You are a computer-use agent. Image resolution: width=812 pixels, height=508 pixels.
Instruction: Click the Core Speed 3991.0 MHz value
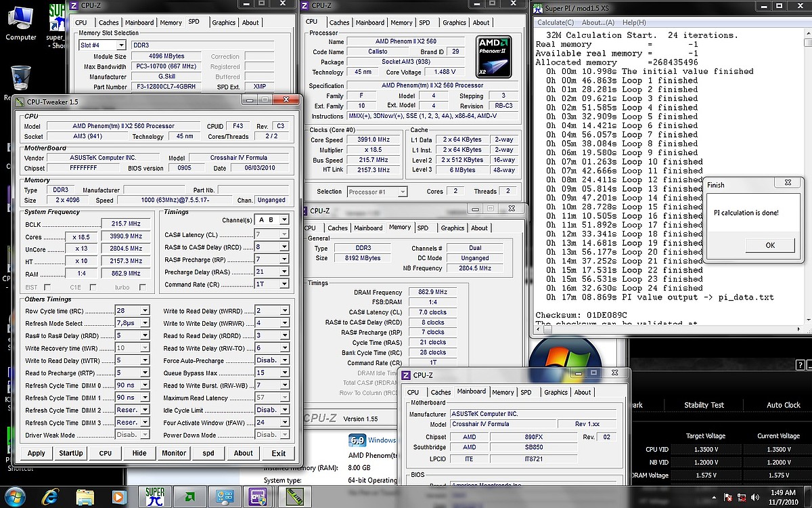(x=373, y=140)
